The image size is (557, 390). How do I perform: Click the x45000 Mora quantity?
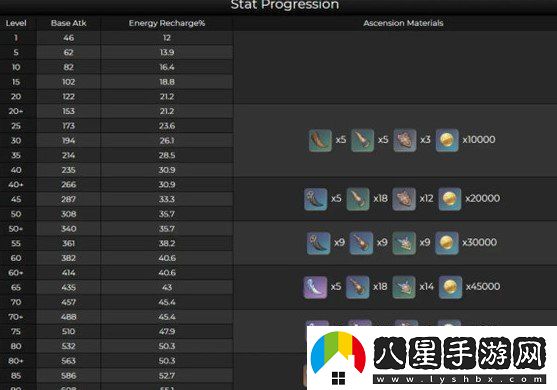483,286
